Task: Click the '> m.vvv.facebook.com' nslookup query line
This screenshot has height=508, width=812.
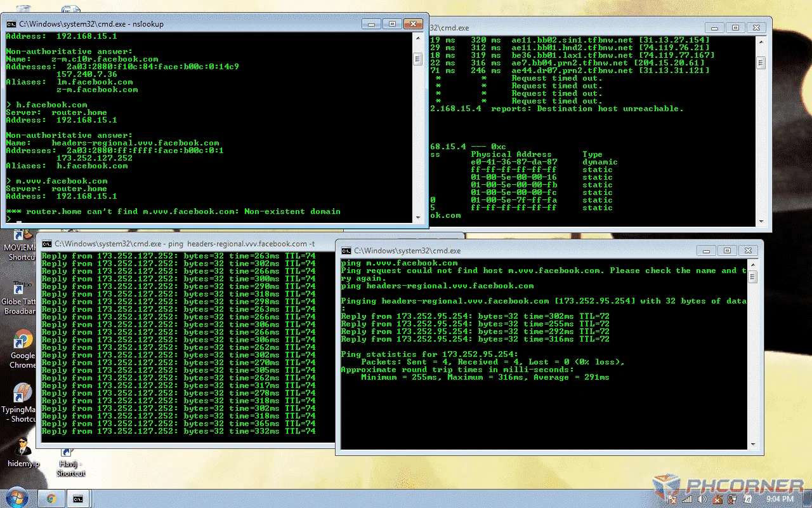Action: (56, 181)
